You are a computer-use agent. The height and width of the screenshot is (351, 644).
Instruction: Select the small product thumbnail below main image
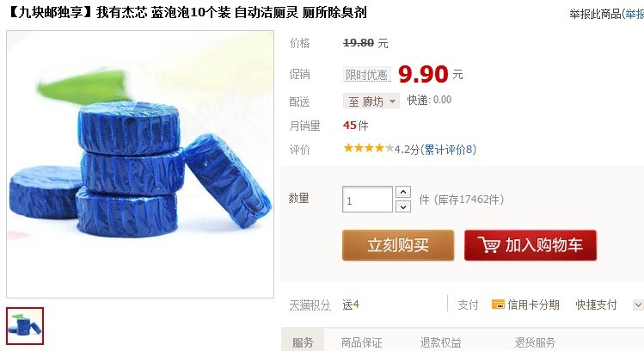pos(25,326)
